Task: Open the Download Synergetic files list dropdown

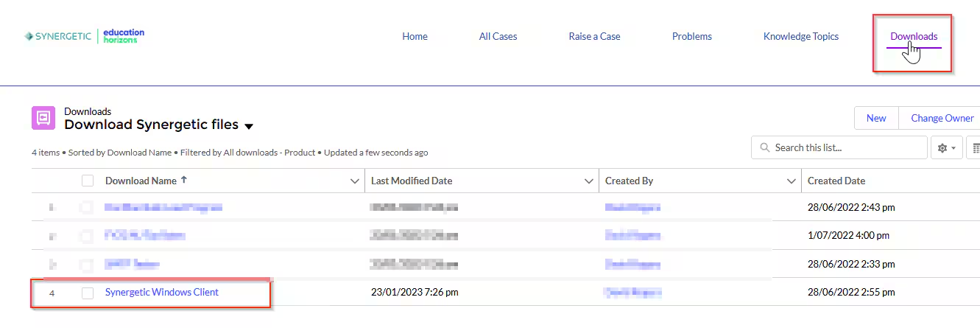Action: (249, 126)
